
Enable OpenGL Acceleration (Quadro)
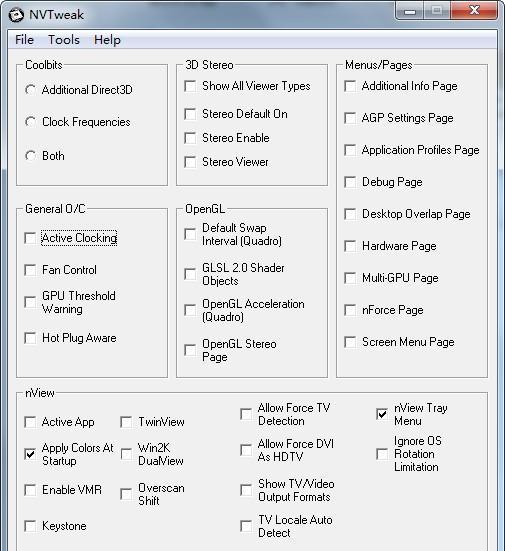tap(190, 310)
